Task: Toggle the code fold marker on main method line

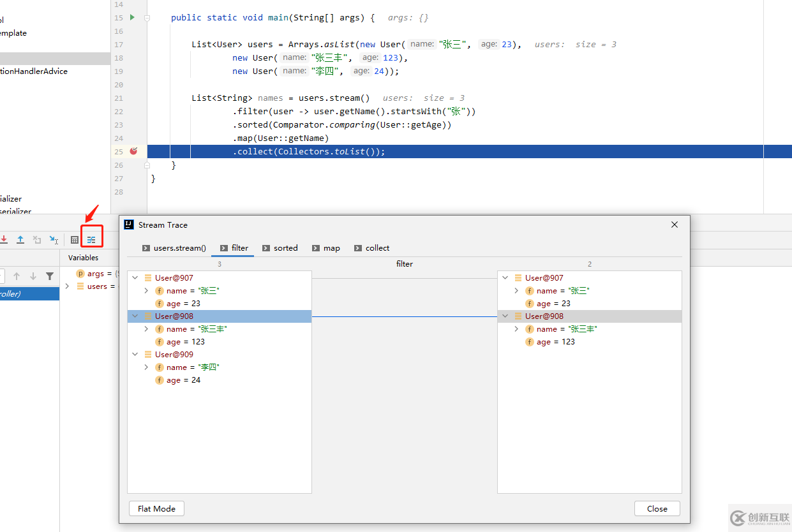Action: pos(147,18)
